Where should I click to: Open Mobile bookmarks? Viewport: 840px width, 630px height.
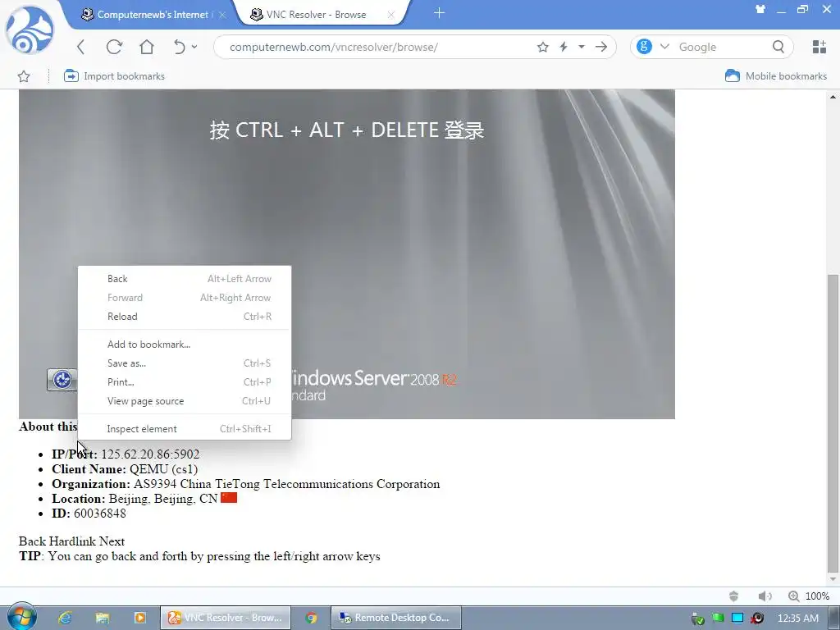tap(776, 76)
